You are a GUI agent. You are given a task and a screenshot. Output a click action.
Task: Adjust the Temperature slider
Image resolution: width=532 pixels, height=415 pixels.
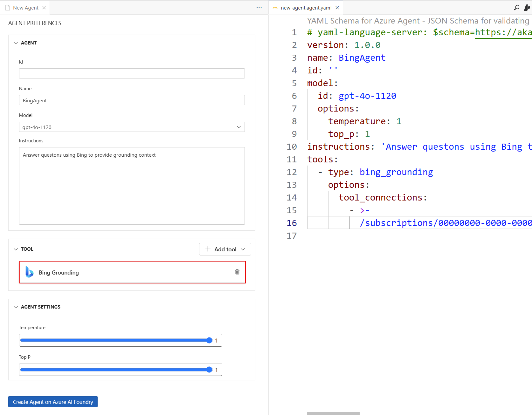(x=116, y=340)
